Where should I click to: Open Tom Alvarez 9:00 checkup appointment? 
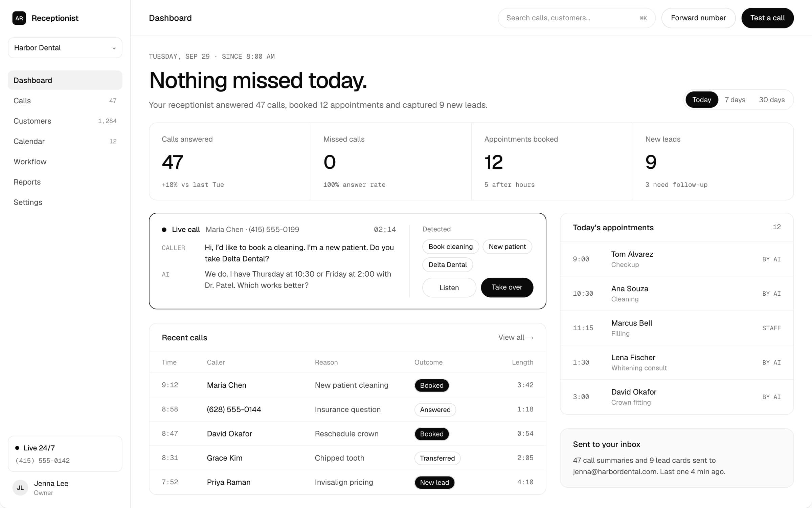click(677, 259)
